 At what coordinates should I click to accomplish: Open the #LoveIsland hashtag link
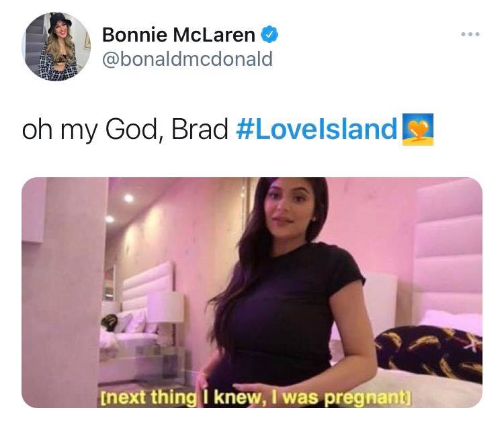click(317, 129)
